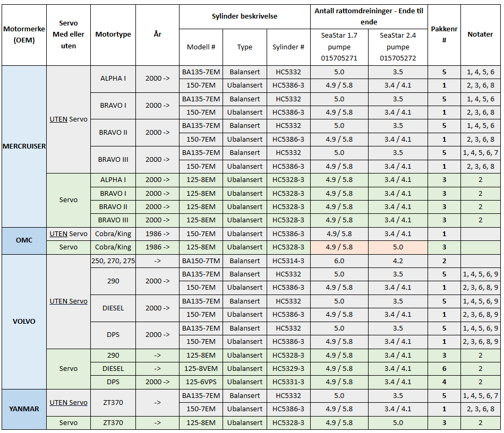Click 'UTEN Servo' in the MERCRUISER section
The height and width of the screenshot is (433, 504).
69,119
